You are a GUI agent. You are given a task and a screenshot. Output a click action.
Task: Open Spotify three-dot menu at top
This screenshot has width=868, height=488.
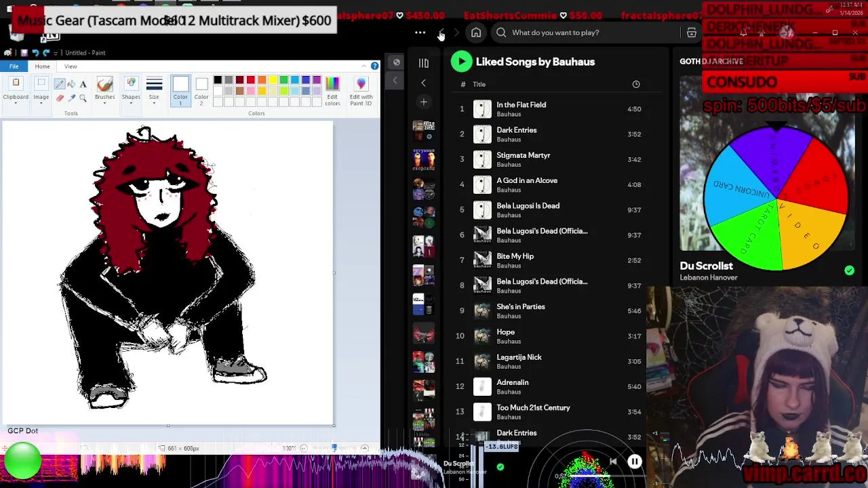(420, 33)
